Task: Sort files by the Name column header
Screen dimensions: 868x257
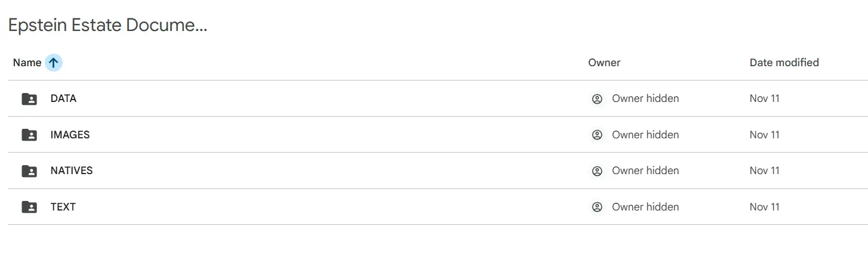Action: pos(27,63)
